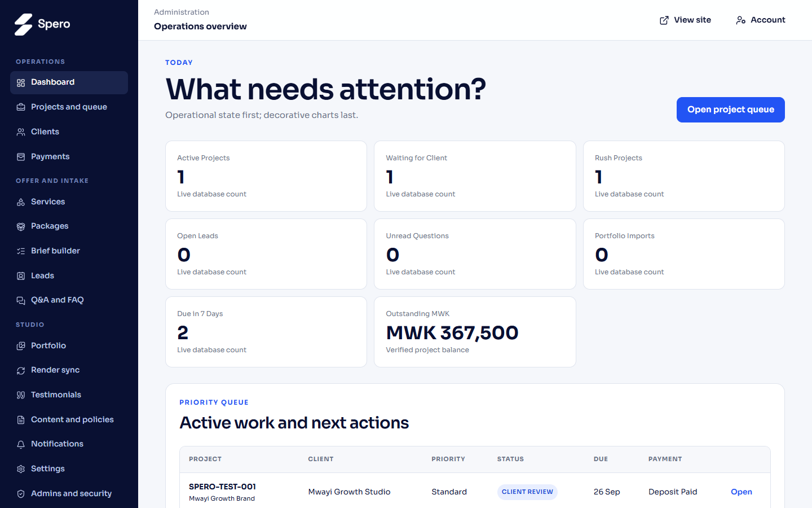Click the PROJECT column header
This screenshot has height=508, width=812.
click(x=205, y=459)
